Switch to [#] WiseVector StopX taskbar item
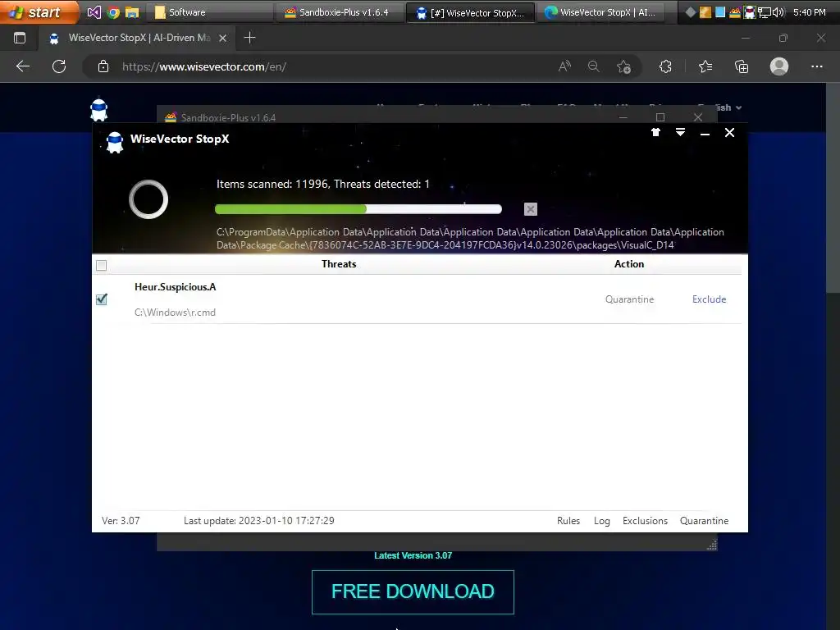Image resolution: width=840 pixels, height=630 pixels. 471,12
